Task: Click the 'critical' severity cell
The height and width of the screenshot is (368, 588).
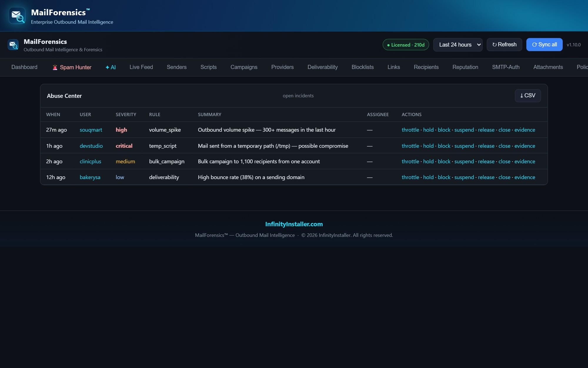Action: click(x=124, y=146)
